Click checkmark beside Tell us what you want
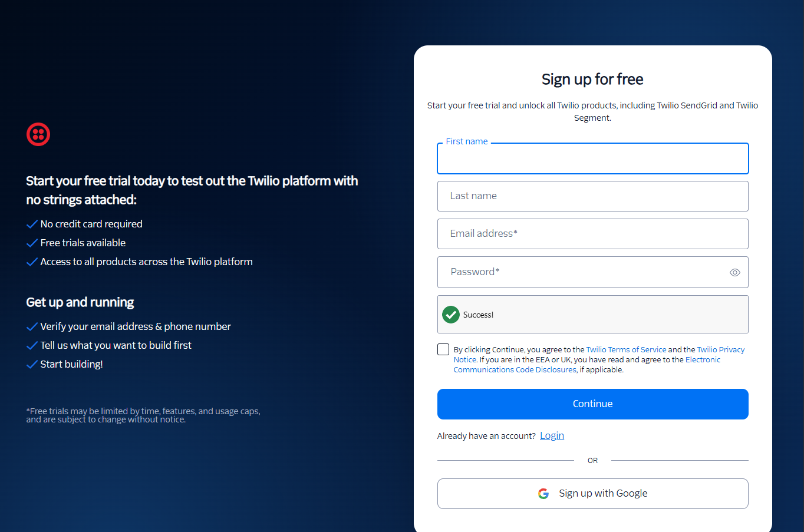 (x=32, y=346)
